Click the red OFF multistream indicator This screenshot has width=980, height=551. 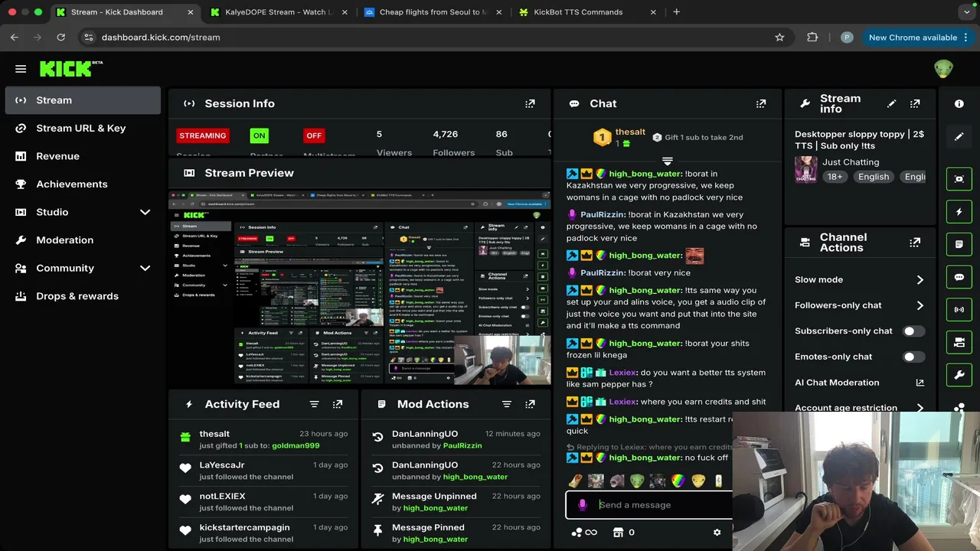314,135
